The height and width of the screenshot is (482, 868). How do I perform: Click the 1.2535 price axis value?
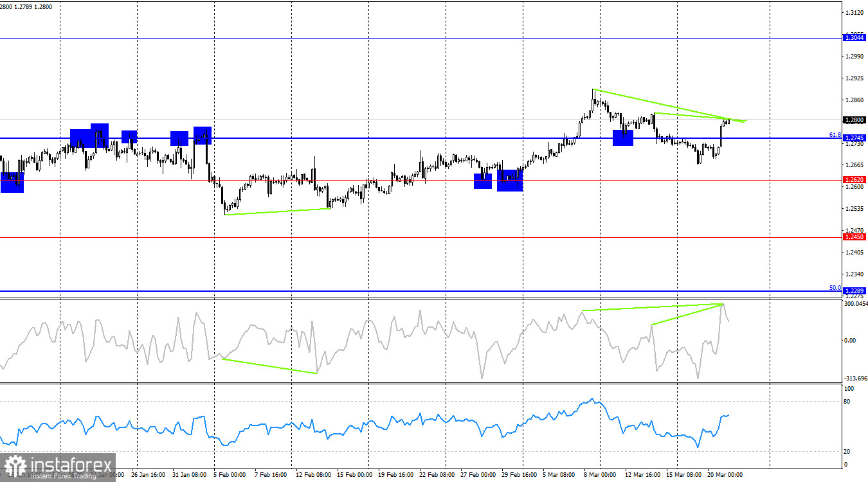coord(855,209)
